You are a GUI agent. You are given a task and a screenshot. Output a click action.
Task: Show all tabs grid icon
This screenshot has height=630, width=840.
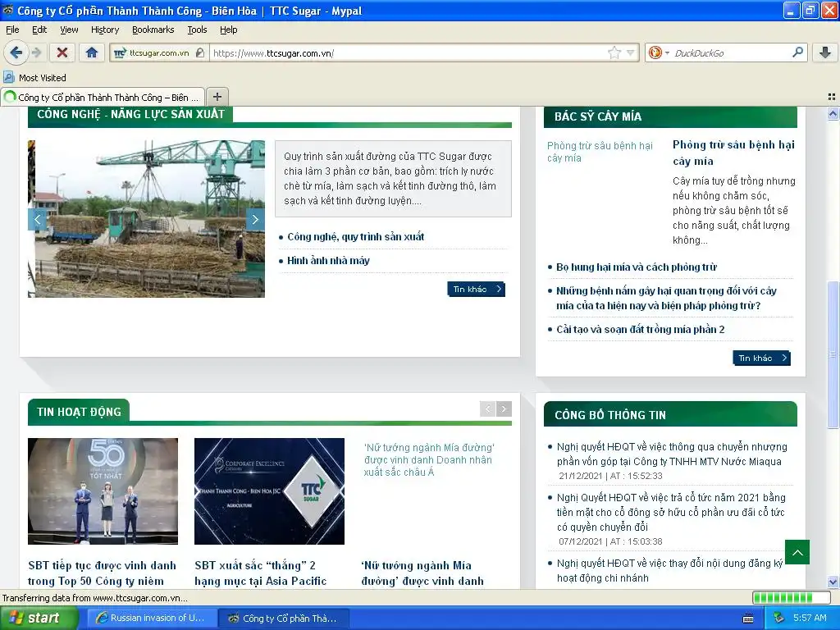[x=832, y=97]
